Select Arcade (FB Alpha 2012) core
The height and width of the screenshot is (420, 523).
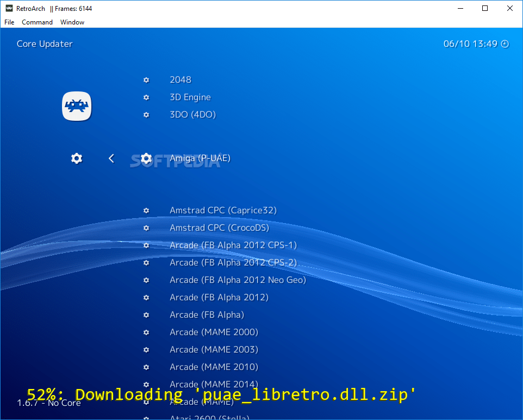pos(219,297)
